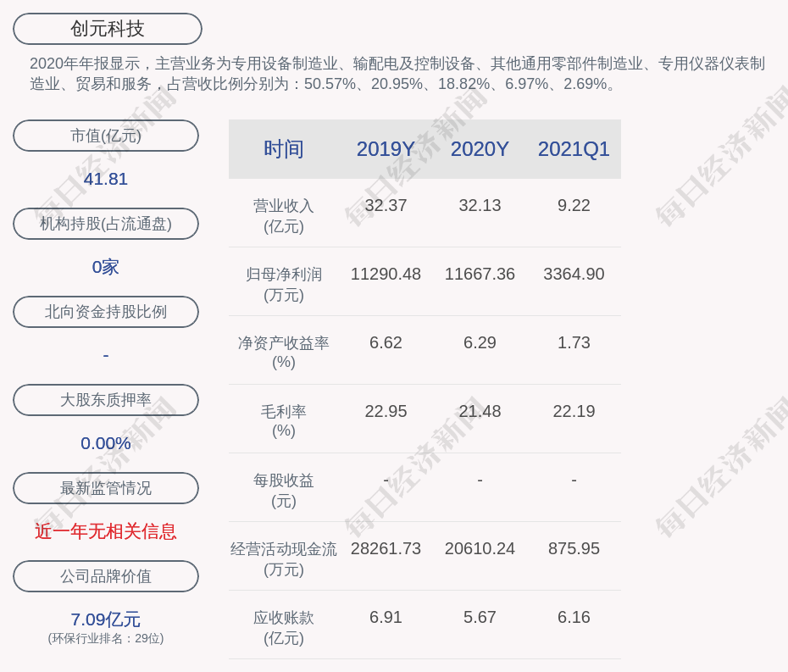The width and height of the screenshot is (788, 672).
Task: Open the 最新监管情况 label pill
Action: tap(106, 488)
